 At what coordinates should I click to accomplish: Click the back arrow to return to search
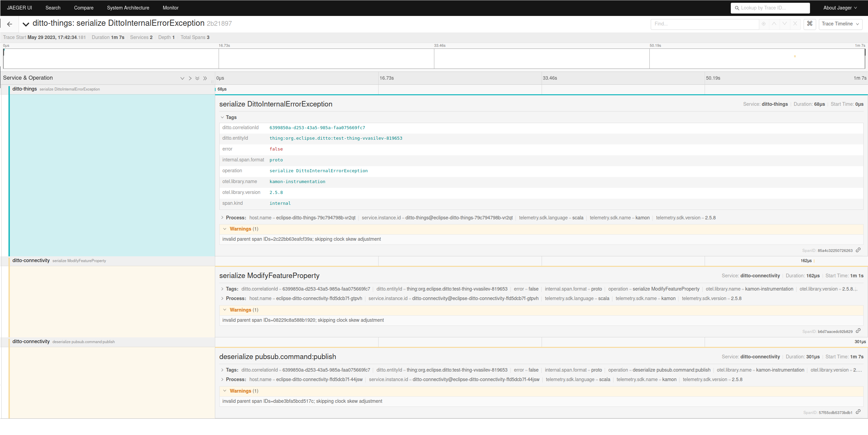pos(9,24)
